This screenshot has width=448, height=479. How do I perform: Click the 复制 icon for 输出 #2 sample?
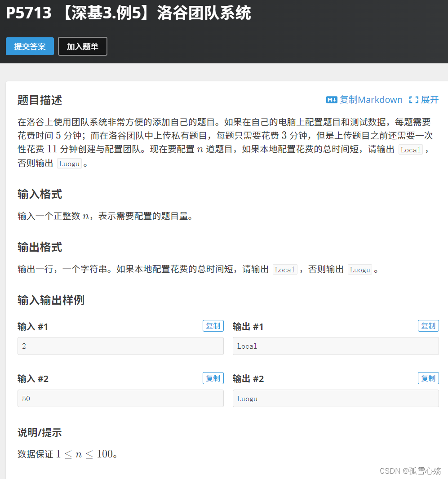pyautogui.click(x=428, y=378)
